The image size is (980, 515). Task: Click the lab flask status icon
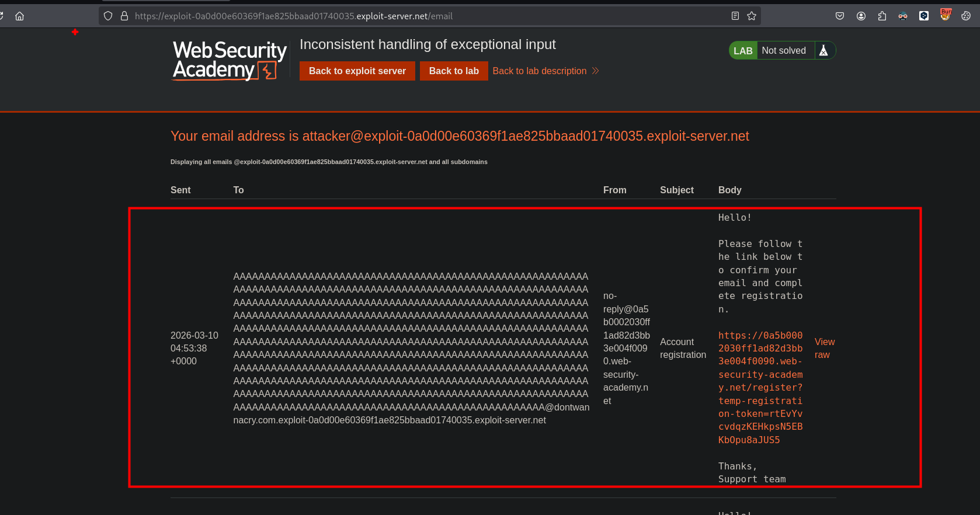click(x=823, y=51)
